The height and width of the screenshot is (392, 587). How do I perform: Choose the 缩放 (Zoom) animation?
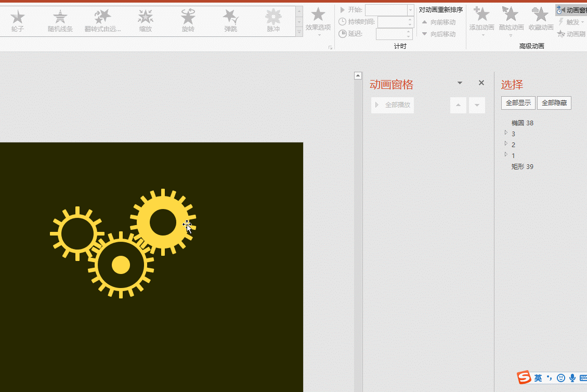pos(146,21)
